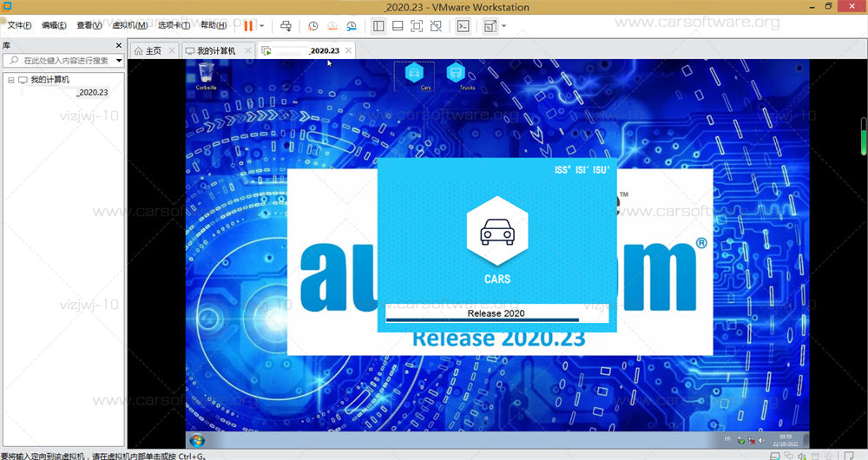Click the send Ctrl+Alt+Del toolbar icon

(x=286, y=26)
